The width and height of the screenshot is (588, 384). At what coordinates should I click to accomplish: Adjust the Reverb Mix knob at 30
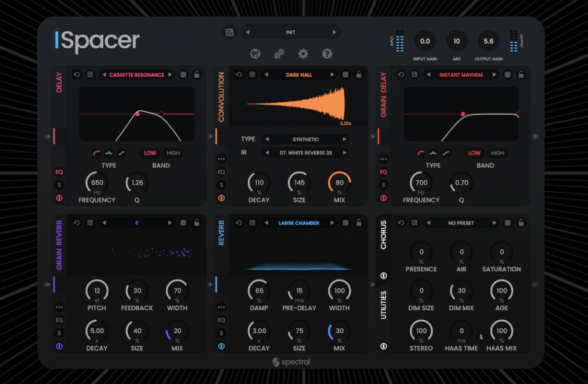pyautogui.click(x=339, y=331)
